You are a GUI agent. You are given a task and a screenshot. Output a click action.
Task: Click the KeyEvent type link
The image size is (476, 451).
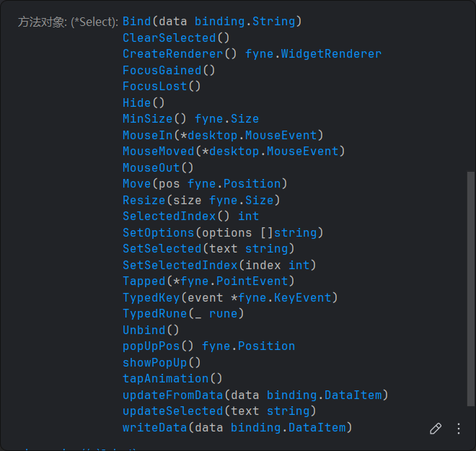(306, 297)
